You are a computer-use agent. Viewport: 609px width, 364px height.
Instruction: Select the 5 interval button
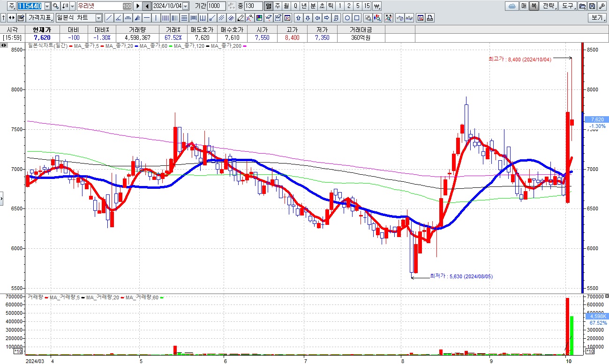pos(358,6)
